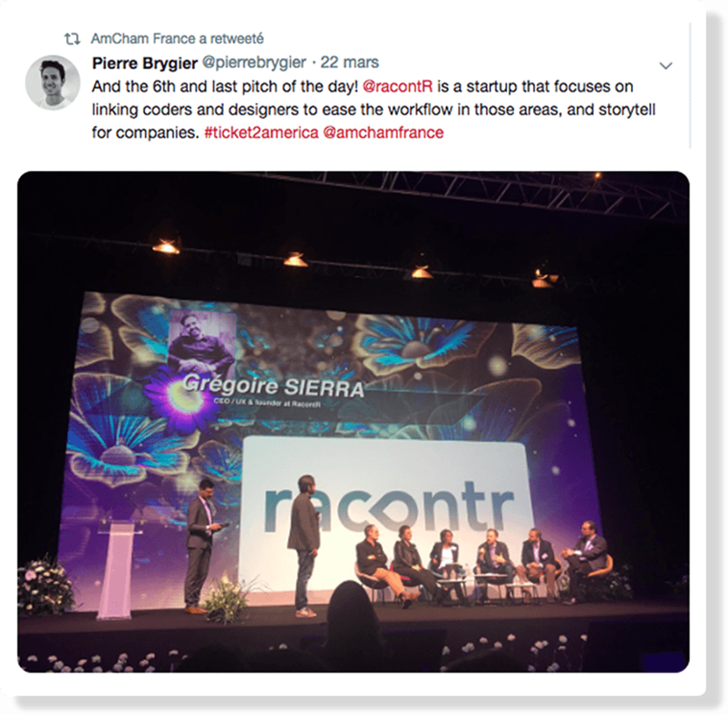Image resolution: width=728 pixels, height=715 pixels.
Task: Open the @amchamfrance mention link
Action: (x=383, y=132)
